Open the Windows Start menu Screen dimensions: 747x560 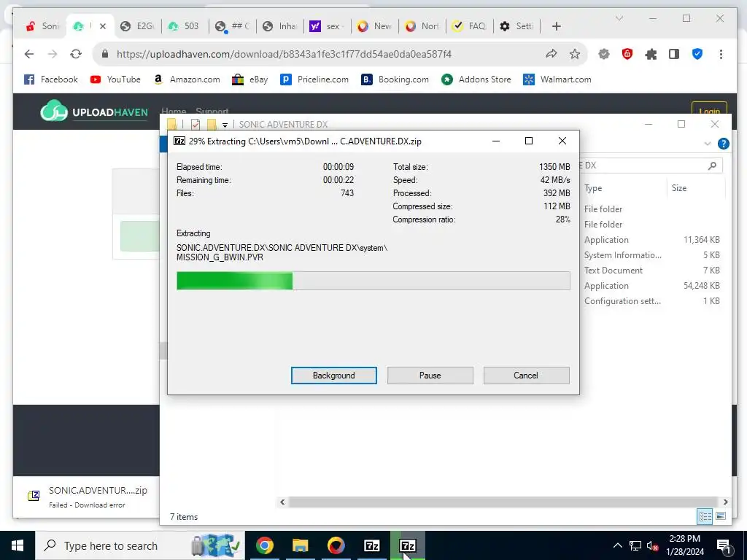(x=18, y=545)
